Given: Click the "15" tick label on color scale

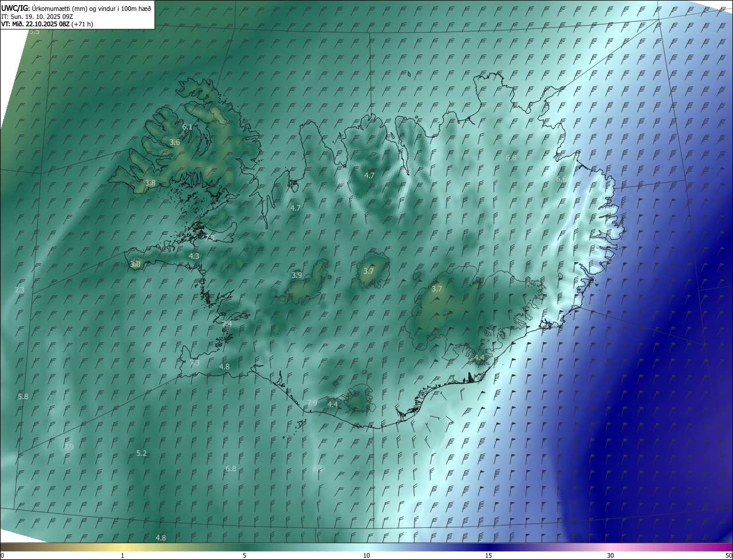Looking at the screenshot, I should pyautogui.click(x=488, y=555).
